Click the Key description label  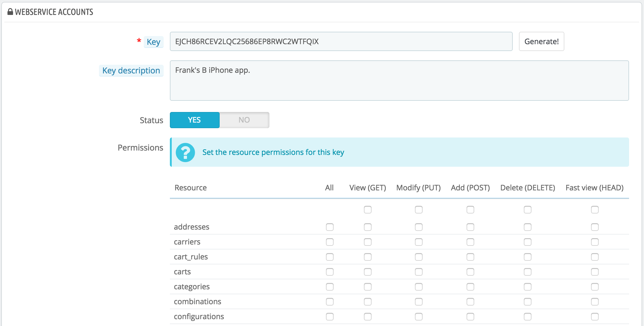[131, 71]
